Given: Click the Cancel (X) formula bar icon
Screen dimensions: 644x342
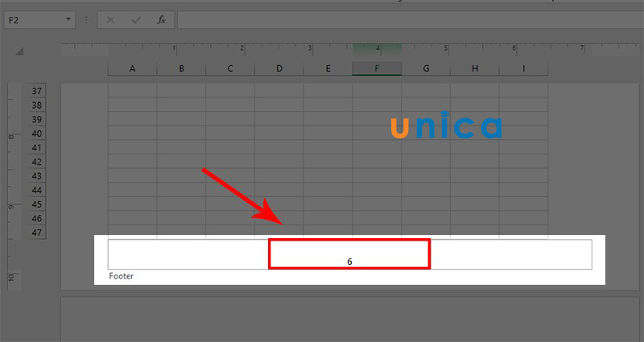Looking at the screenshot, I should click(110, 19).
